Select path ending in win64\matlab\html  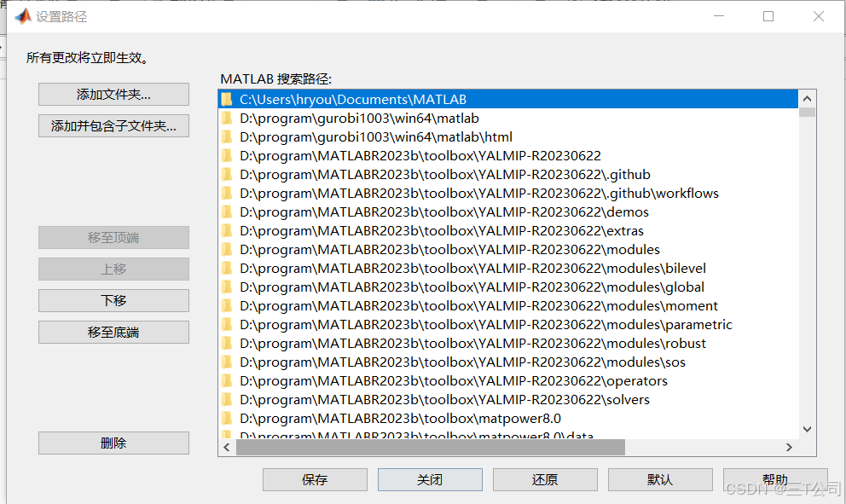[x=508, y=137]
